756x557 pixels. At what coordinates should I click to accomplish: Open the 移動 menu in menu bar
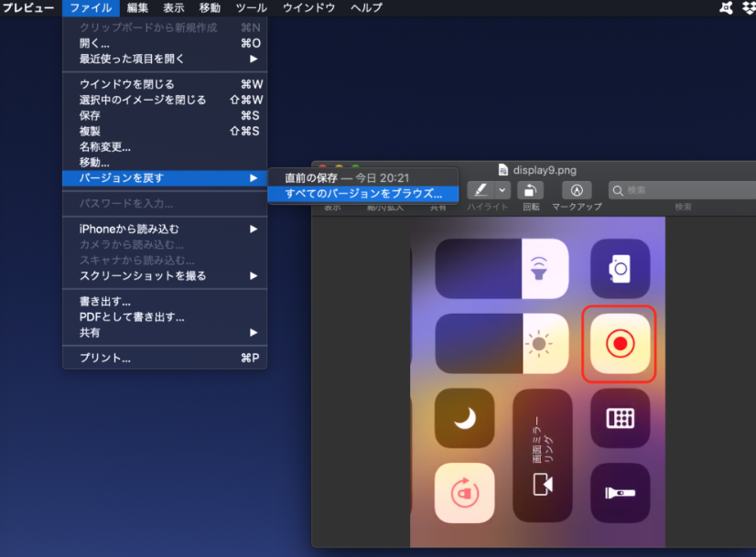(x=210, y=7)
